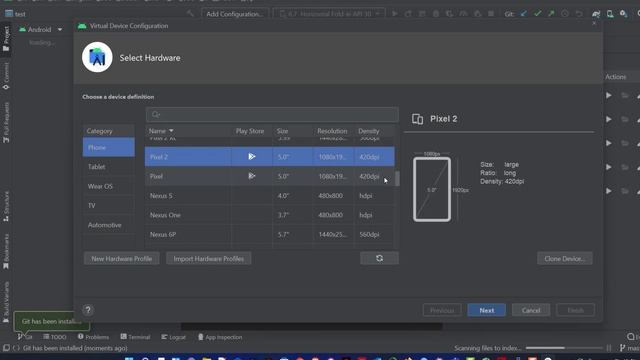Click the Run app play icon in toolbar
The image size is (640, 360).
[x=395, y=14]
